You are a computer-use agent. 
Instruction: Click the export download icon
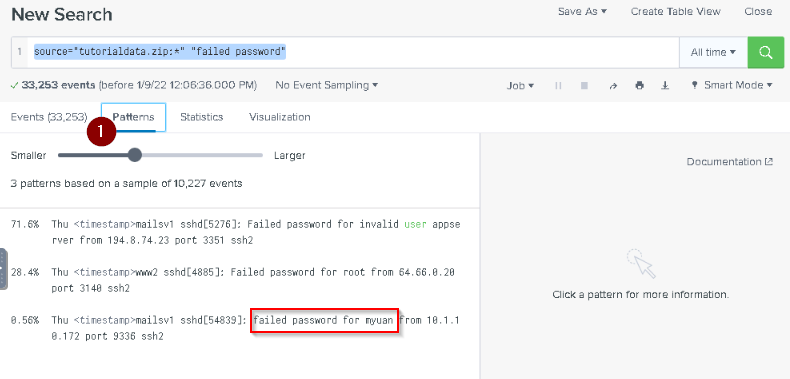tap(665, 86)
